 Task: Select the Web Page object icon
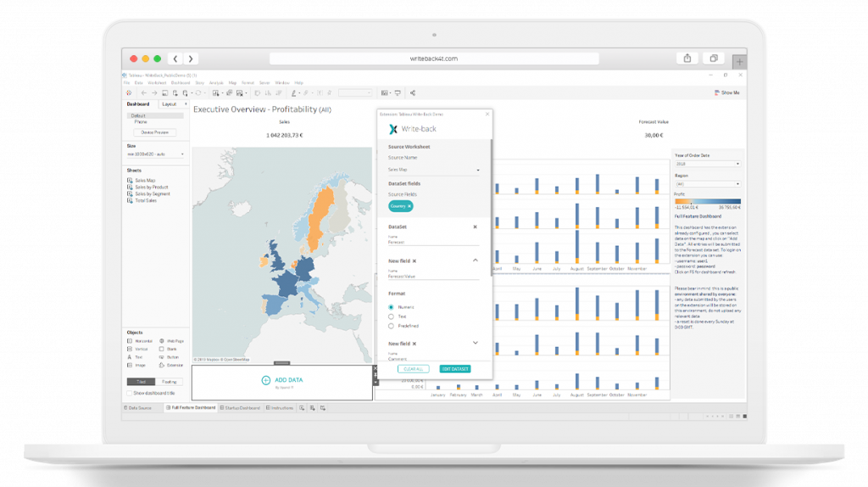point(162,340)
